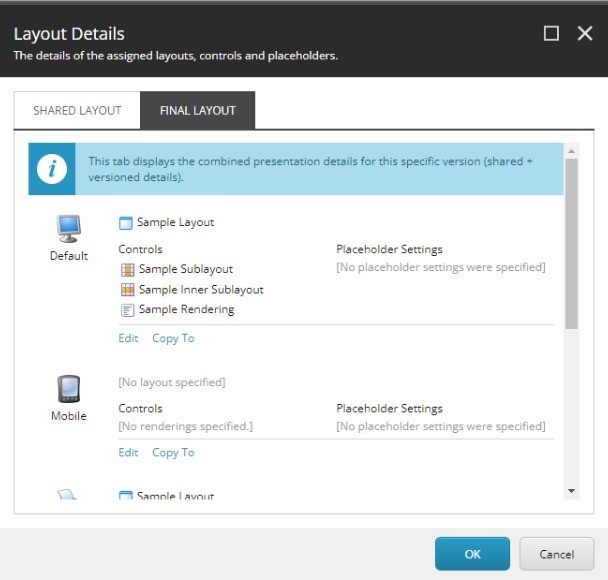Click the scrollbar down arrow
Image resolution: width=608 pixels, height=580 pixels.
coord(572,491)
